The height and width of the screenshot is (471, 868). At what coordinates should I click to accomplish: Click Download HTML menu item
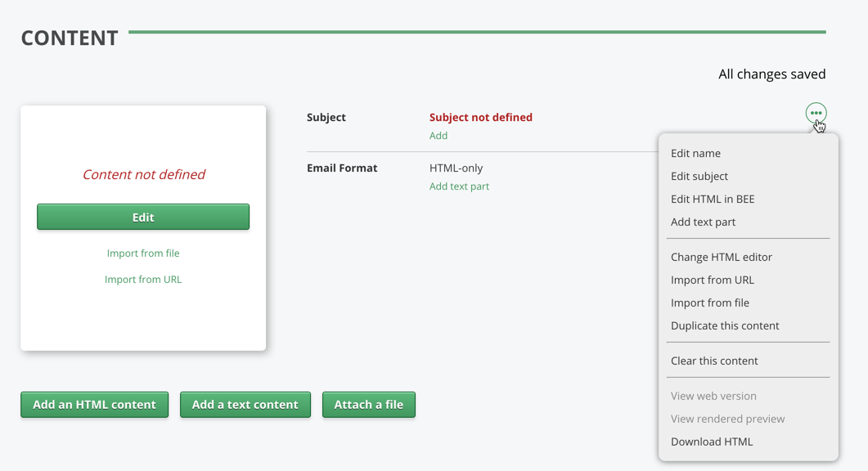712,442
